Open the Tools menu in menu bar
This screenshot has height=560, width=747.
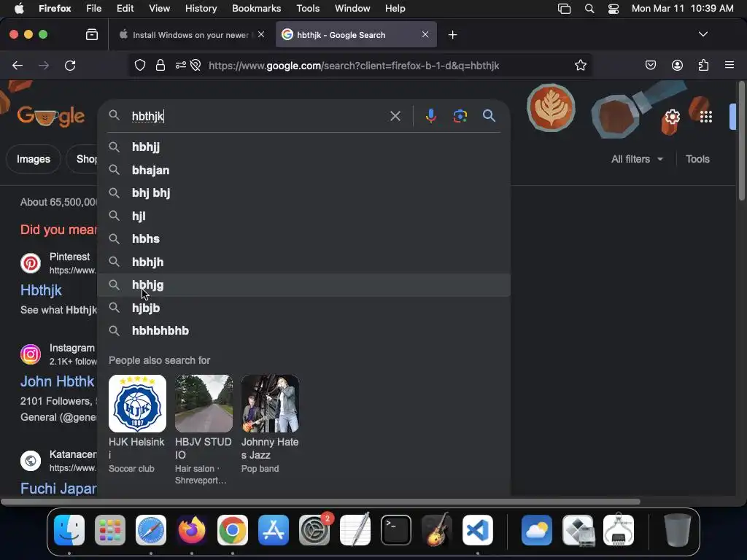click(308, 9)
